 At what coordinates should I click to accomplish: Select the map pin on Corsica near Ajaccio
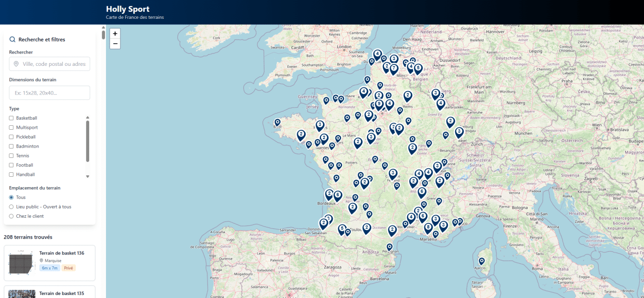pyautogui.click(x=481, y=261)
